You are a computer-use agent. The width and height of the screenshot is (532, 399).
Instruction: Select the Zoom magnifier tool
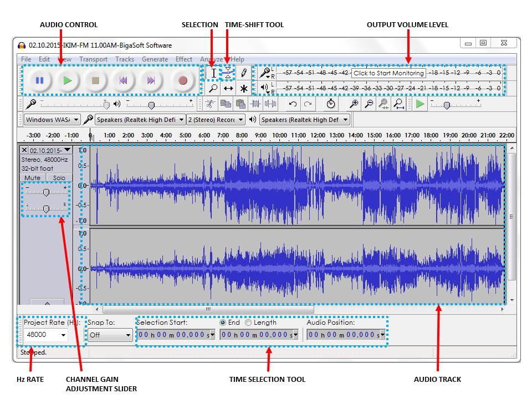click(x=213, y=88)
